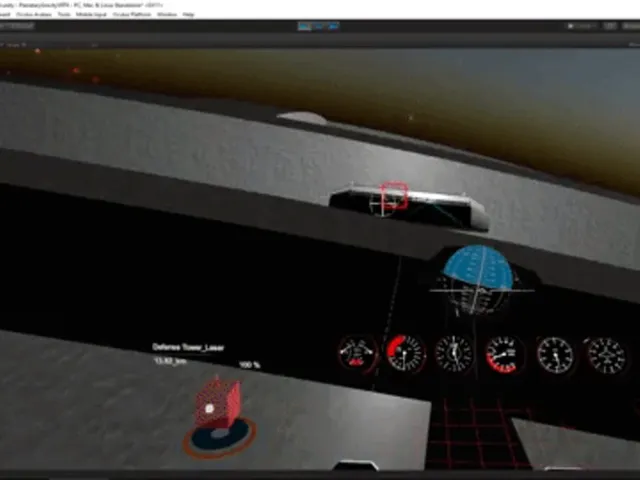Click the first cockpit gauge on the left
Viewport: 640px width, 480px height.
pyautogui.click(x=358, y=354)
